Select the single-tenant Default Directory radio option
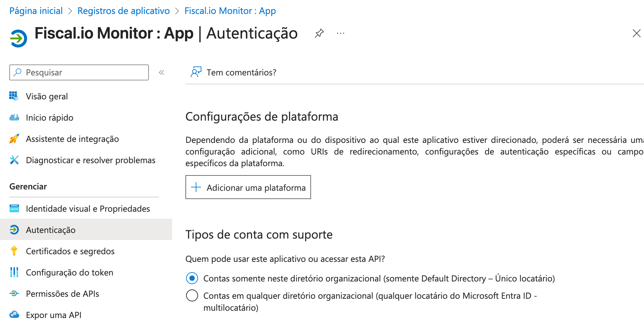Screen dimensions: 644x325 coord(192,278)
